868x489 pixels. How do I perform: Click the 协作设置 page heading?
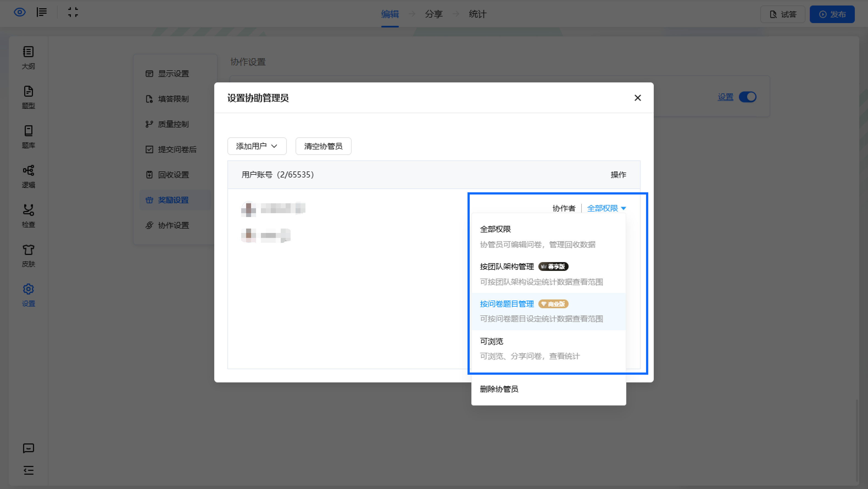click(248, 62)
